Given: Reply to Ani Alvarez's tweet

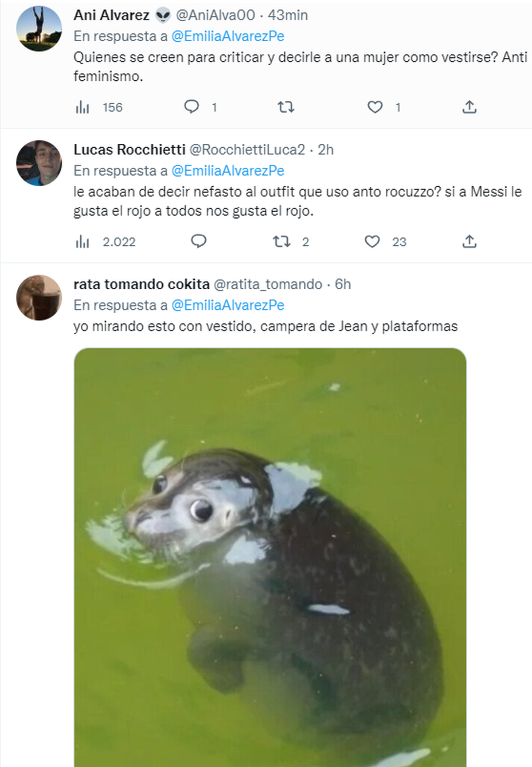Looking at the screenshot, I should pos(192,107).
